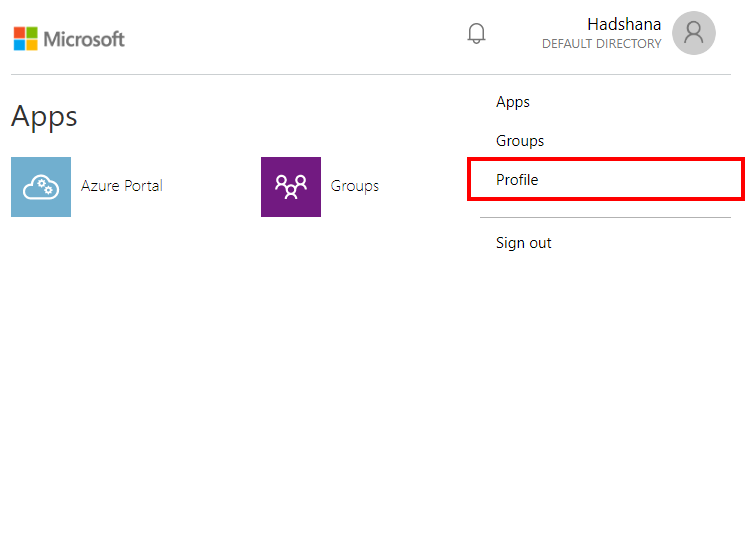Click the green square in Microsoft logo

pyautogui.click(x=31, y=33)
